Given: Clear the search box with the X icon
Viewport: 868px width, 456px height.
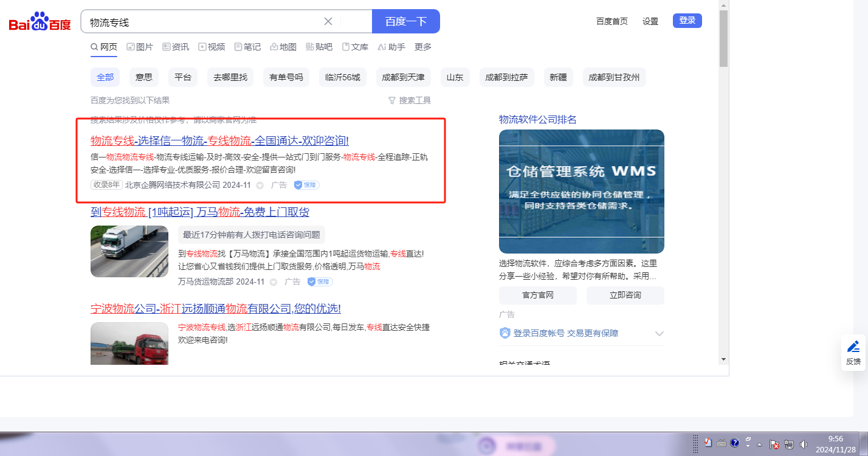Looking at the screenshot, I should (328, 21).
